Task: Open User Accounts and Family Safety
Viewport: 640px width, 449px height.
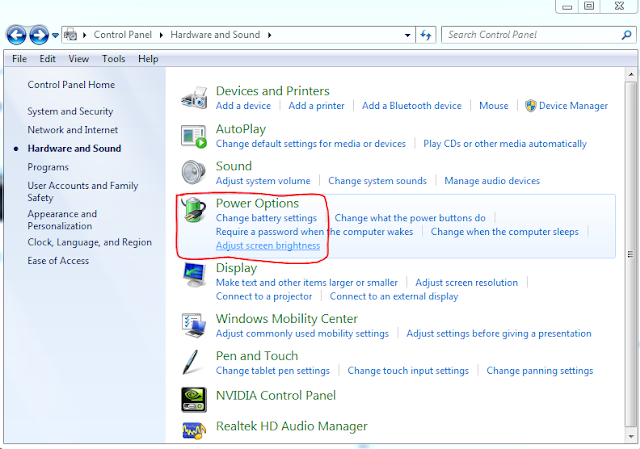Action: pos(82,191)
